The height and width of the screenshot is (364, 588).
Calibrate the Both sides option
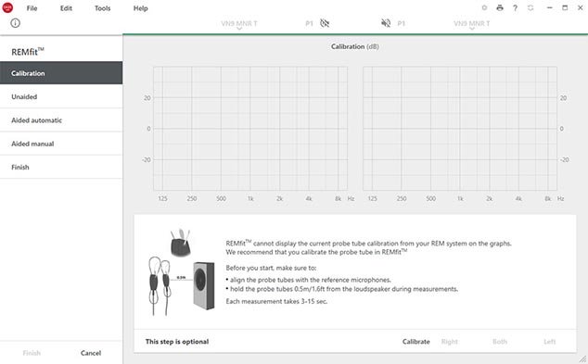[500, 342]
